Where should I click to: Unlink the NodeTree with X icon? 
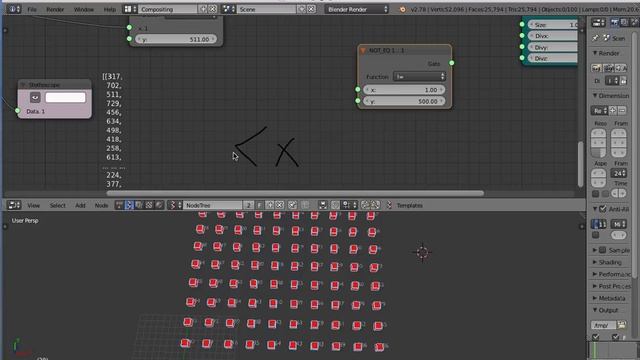tap(280, 205)
